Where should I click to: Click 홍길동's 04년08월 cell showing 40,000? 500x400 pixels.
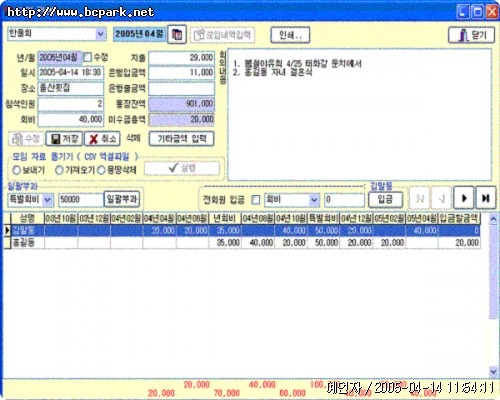[258, 242]
